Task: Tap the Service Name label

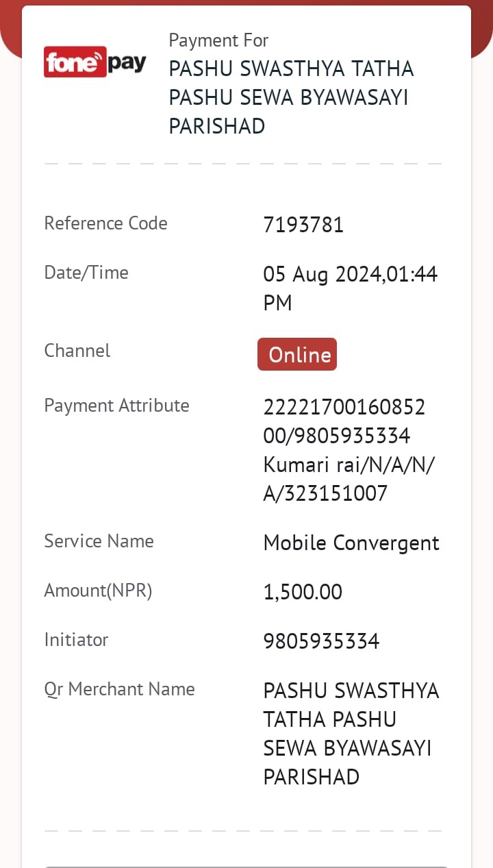Action: click(99, 541)
